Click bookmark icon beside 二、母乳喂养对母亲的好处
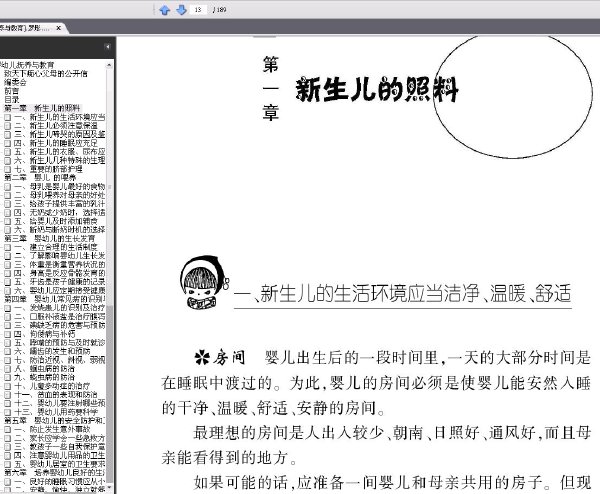 pyautogui.click(x=8, y=195)
